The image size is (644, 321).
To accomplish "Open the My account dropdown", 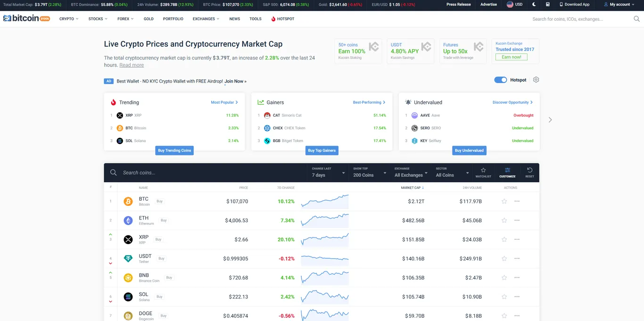I will click(x=619, y=4).
